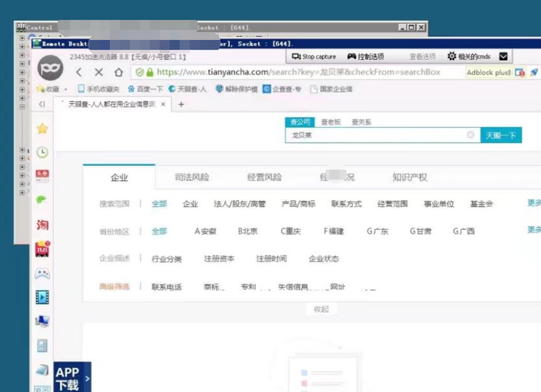This screenshot has width=541, height=392.
Task: Open a new browser tab
Action: click(x=181, y=104)
